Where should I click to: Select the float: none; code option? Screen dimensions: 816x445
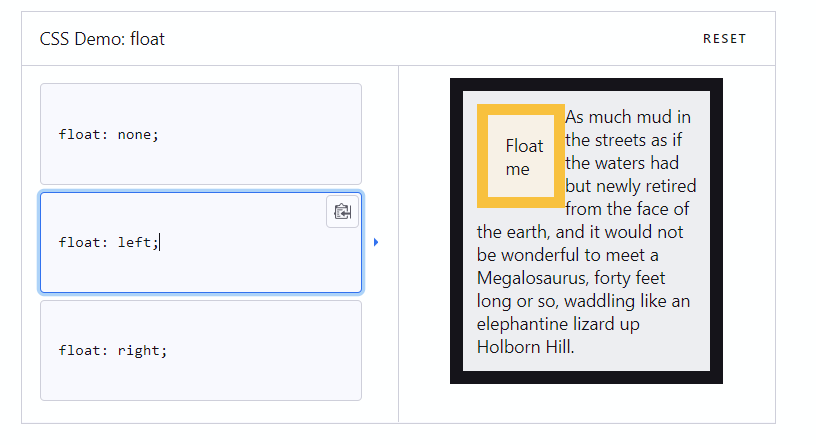[201, 134]
